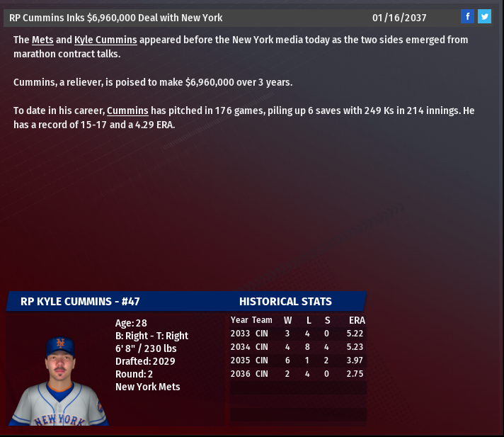Click the underlined Cummins link in the career paragraph
The width and height of the screenshot is (504, 437).
[127, 110]
